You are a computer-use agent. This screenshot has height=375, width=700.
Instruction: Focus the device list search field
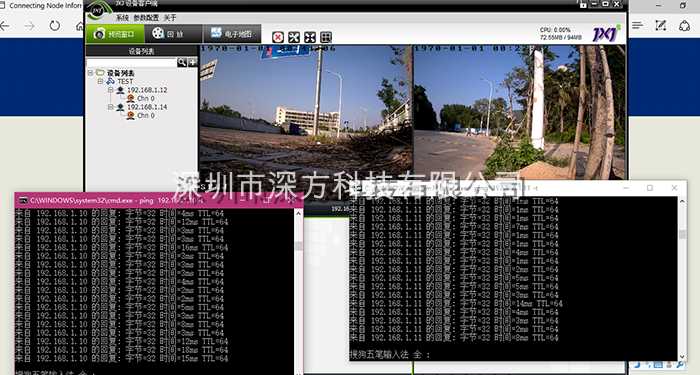coord(131,62)
